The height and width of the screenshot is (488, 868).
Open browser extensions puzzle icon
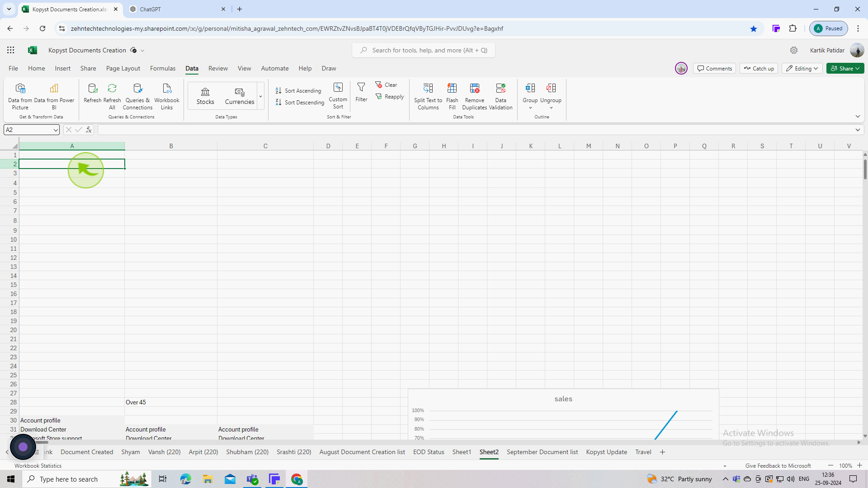click(x=793, y=28)
